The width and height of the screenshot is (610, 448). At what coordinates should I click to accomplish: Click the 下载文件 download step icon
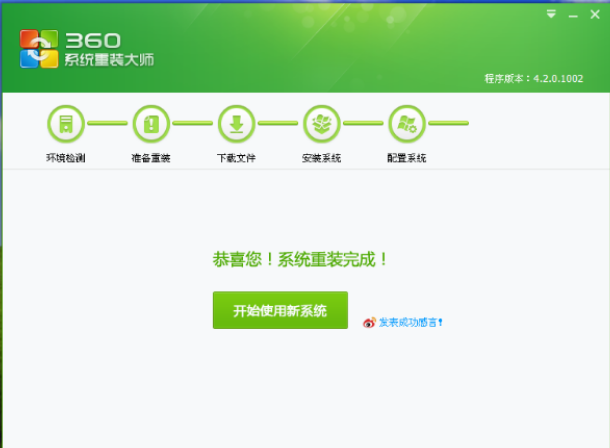click(237, 124)
